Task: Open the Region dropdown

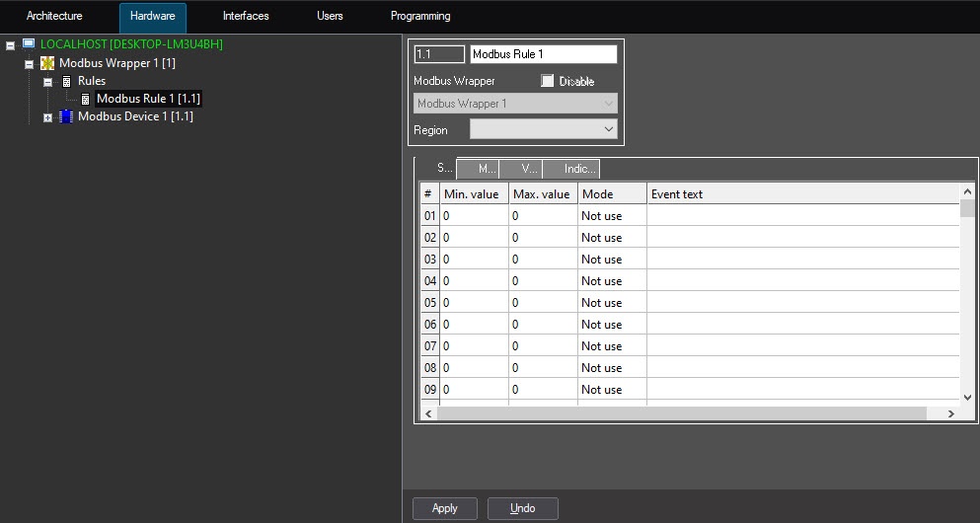Action: pyautogui.click(x=607, y=129)
